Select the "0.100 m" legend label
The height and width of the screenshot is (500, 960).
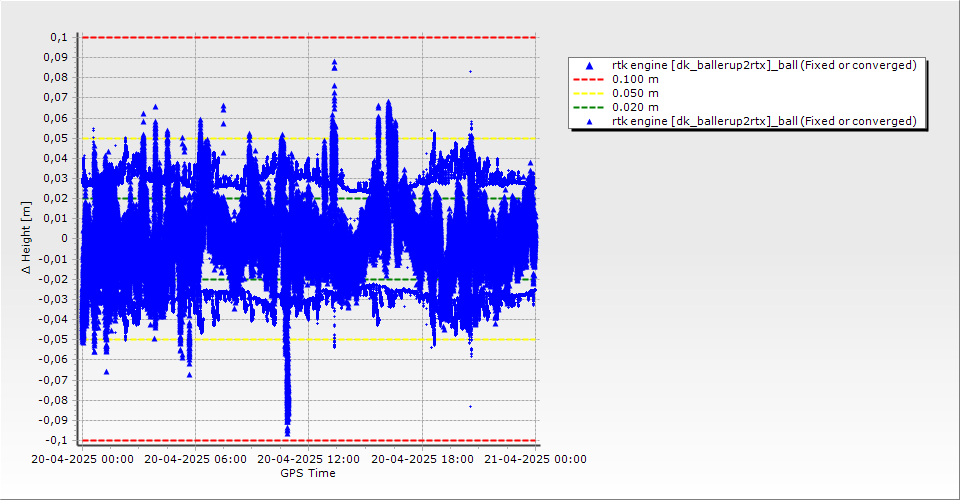636,79
